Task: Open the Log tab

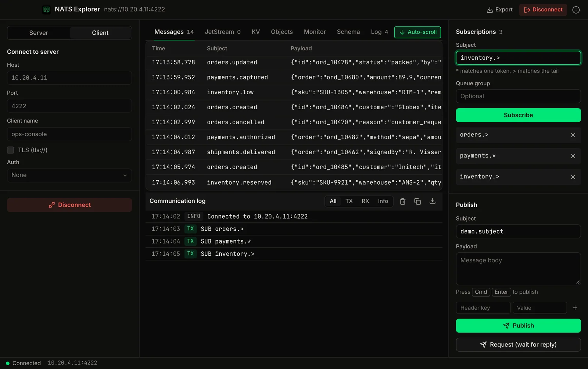Action: pyautogui.click(x=379, y=32)
